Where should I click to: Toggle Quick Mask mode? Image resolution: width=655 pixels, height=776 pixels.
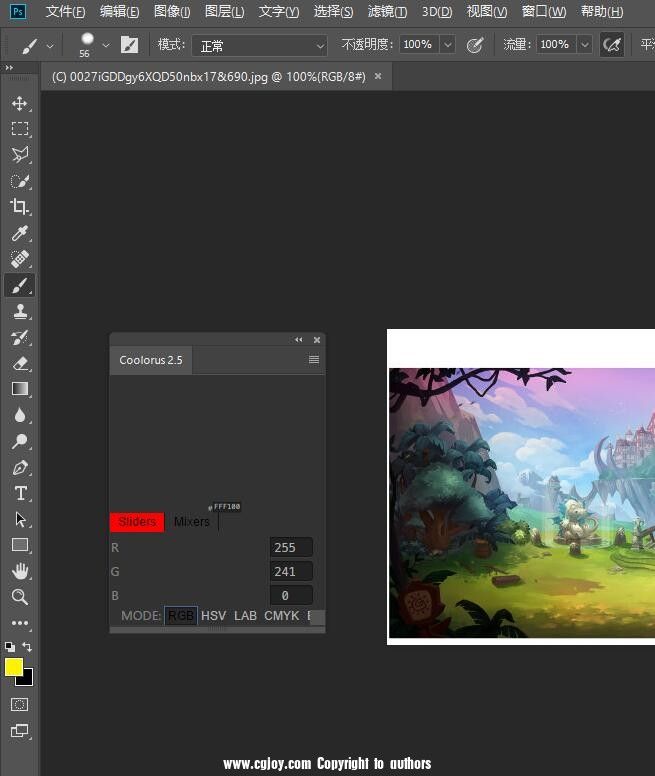[19, 704]
